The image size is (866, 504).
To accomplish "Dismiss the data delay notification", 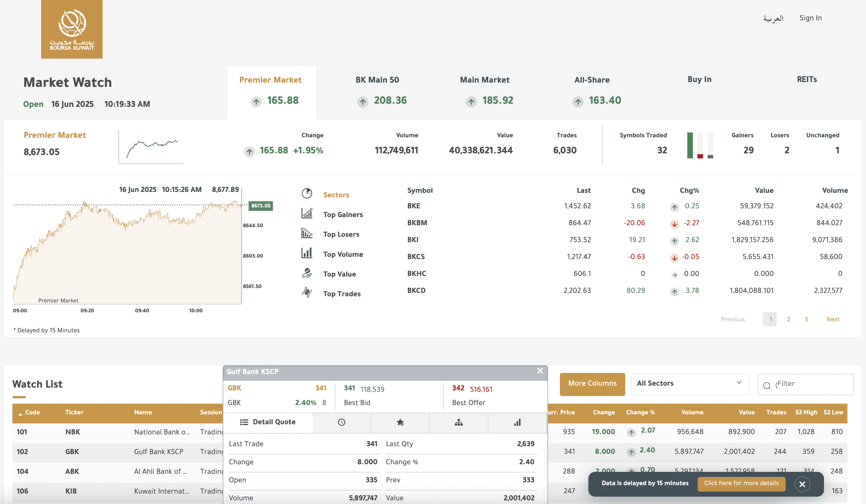I will [802, 484].
